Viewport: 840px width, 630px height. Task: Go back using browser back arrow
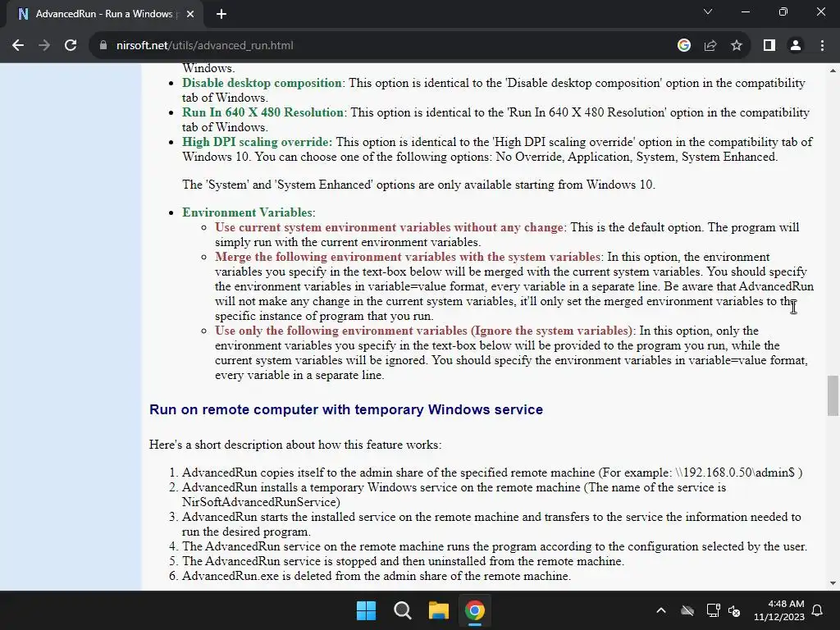(x=18, y=46)
